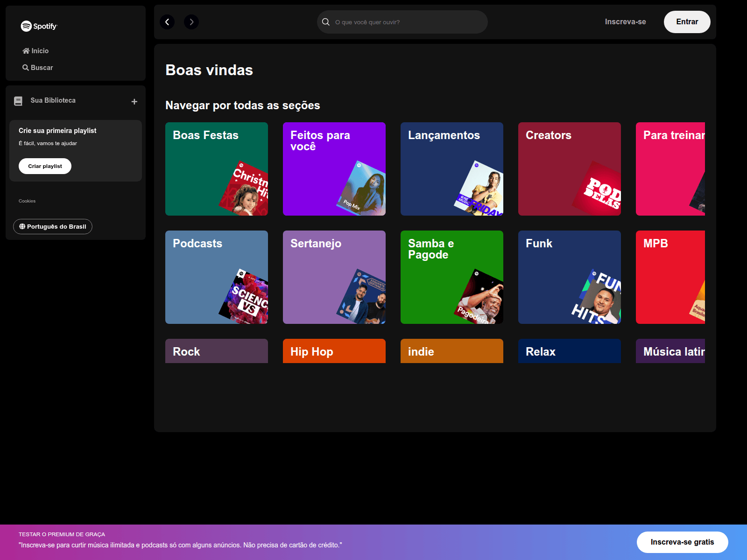Open the Podcasts category tile

pyautogui.click(x=217, y=277)
